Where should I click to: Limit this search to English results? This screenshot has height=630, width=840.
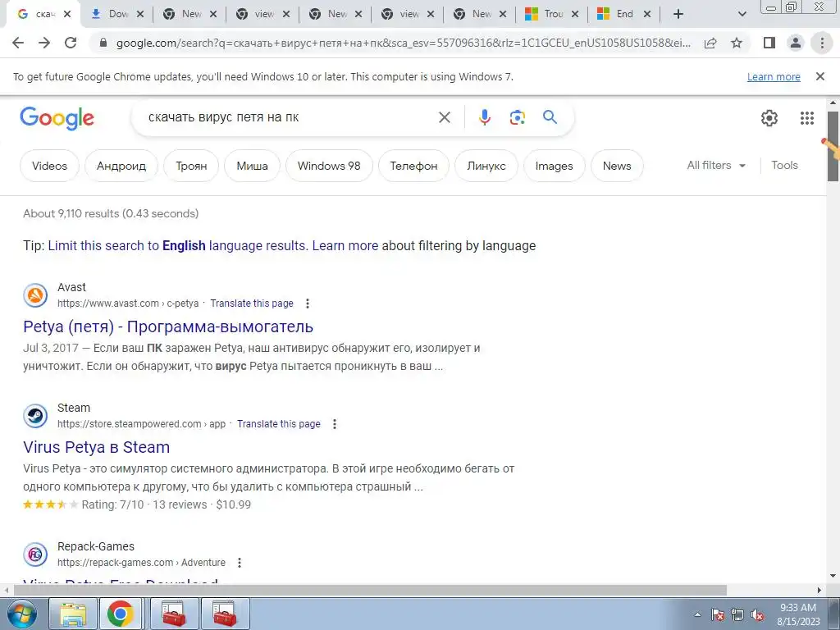coord(178,246)
